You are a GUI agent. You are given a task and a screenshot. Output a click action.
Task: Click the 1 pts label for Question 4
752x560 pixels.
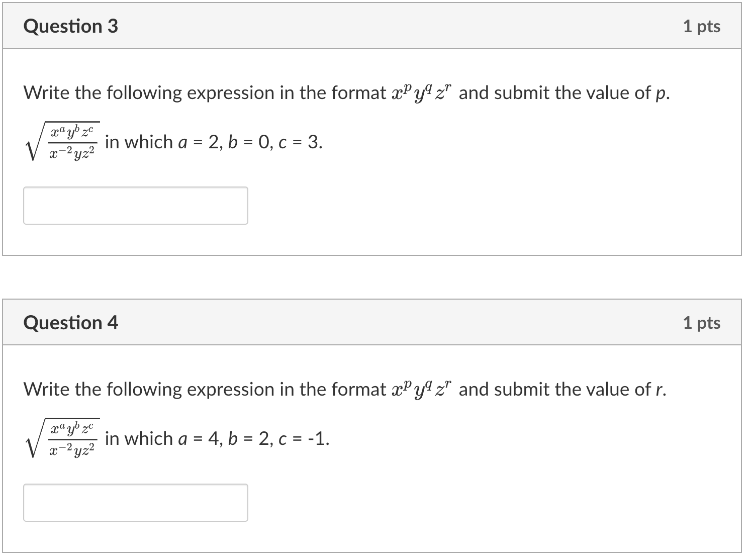pos(702,323)
